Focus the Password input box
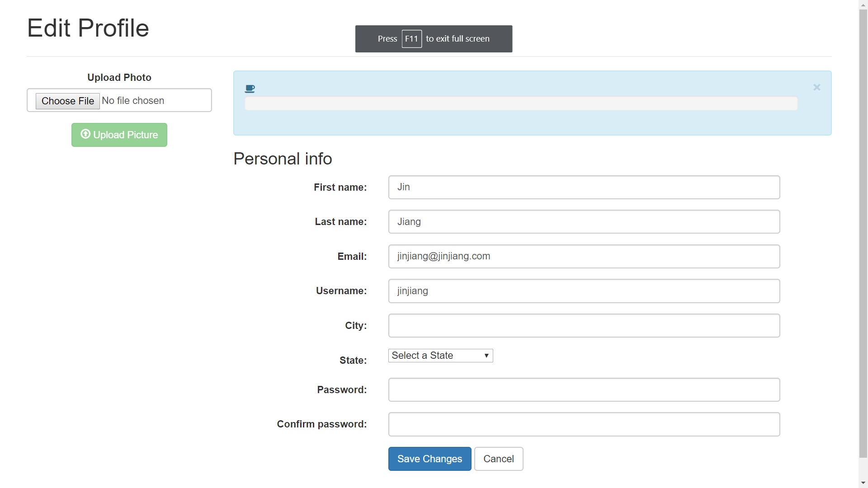This screenshot has height=488, width=868. coord(584,389)
